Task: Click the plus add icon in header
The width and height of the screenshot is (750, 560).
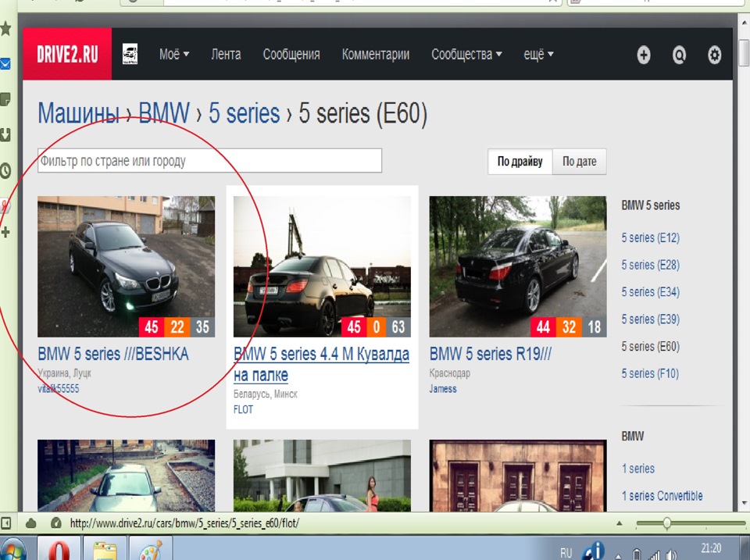Action: (643, 55)
